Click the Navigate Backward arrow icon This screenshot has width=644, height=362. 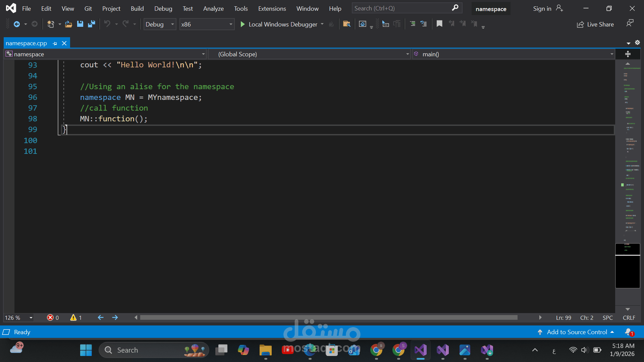[16, 24]
